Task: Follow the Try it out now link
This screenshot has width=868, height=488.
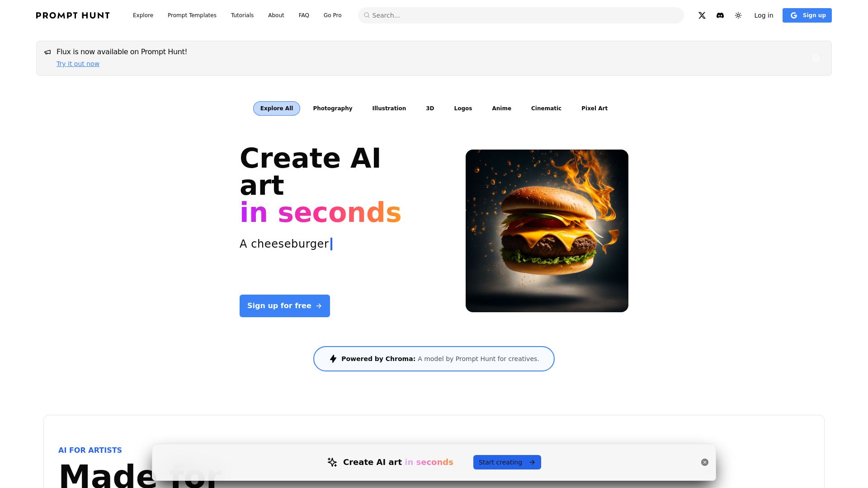Action: click(78, 64)
